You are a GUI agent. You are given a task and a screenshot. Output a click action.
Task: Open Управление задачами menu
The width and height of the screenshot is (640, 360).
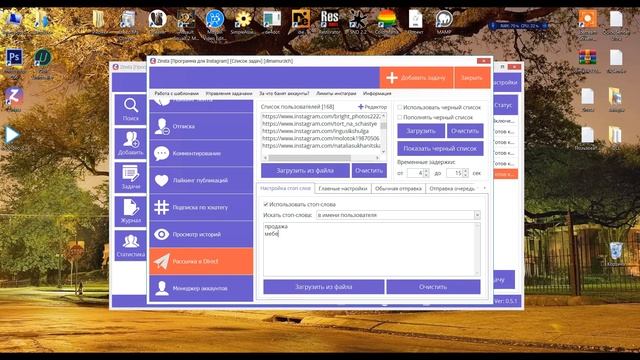(229, 93)
